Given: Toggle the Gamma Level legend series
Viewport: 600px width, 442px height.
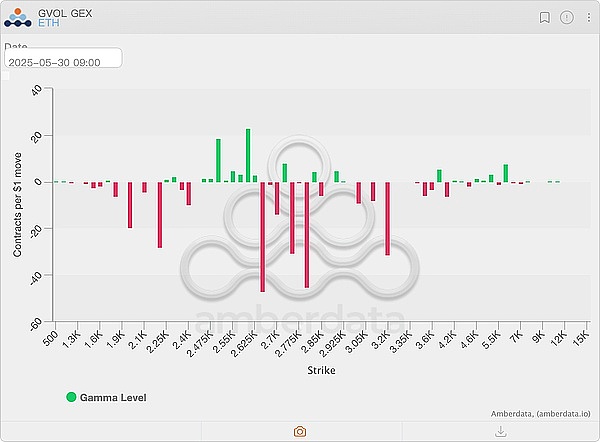Looking at the screenshot, I should (113, 397).
